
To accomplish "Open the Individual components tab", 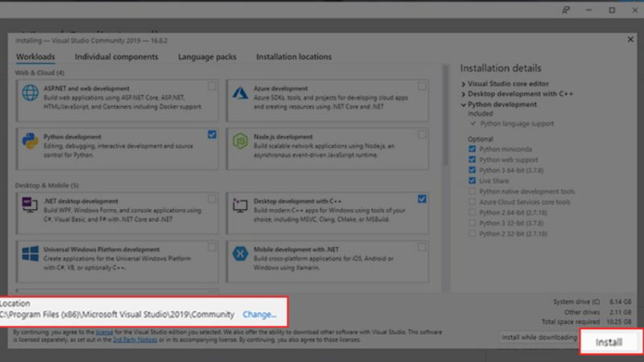I will point(116,56).
